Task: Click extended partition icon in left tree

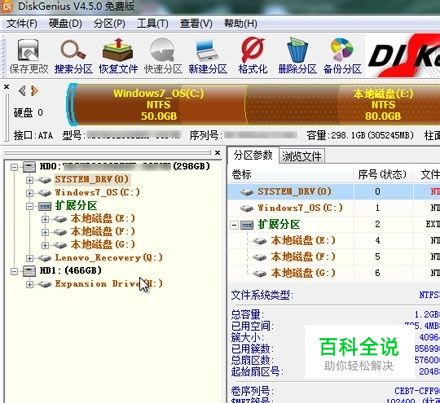Action: pyautogui.click(x=44, y=207)
